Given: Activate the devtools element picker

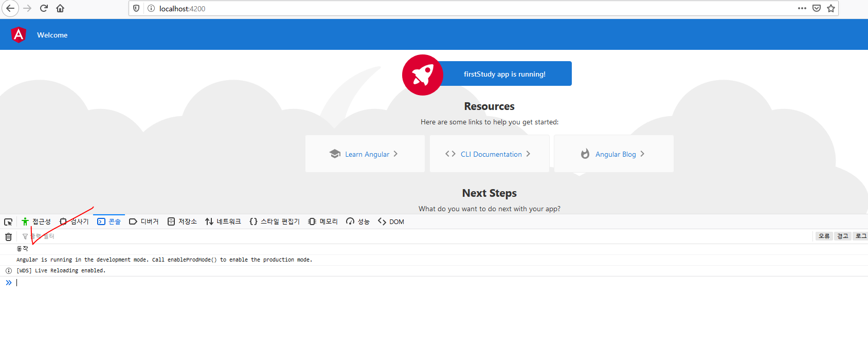Looking at the screenshot, I should tap(8, 222).
